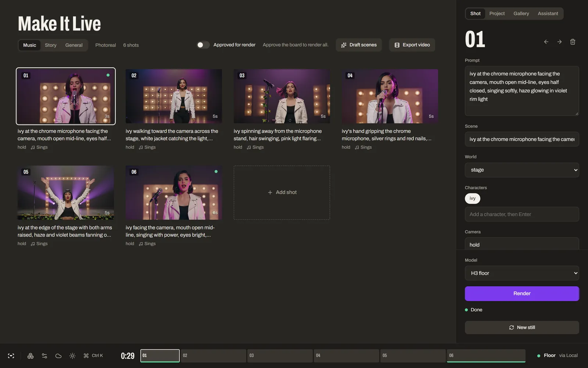Click into the Prompt text area
Viewport: 588px width, 368px height.
pos(522,91)
